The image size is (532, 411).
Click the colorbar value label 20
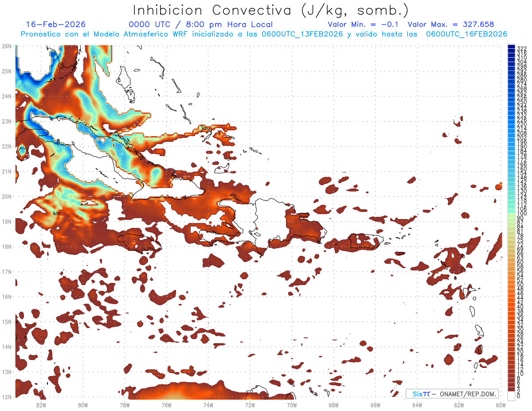pos(520,351)
